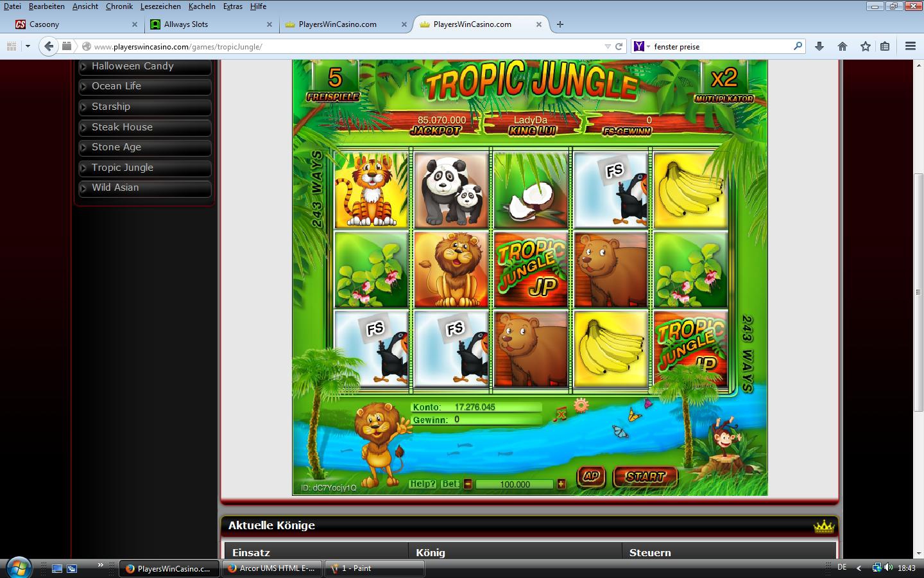
Task: Click the Steuern column header
Action: [x=729, y=552]
